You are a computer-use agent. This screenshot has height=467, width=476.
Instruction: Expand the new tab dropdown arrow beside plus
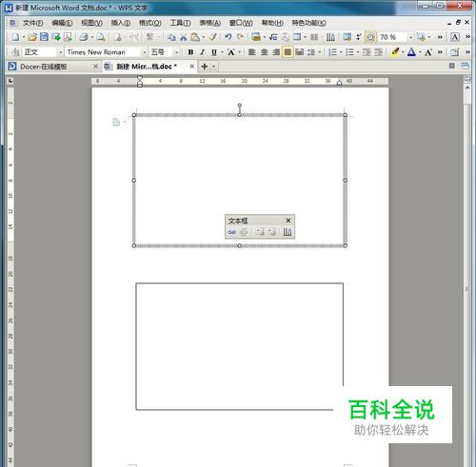click(213, 67)
